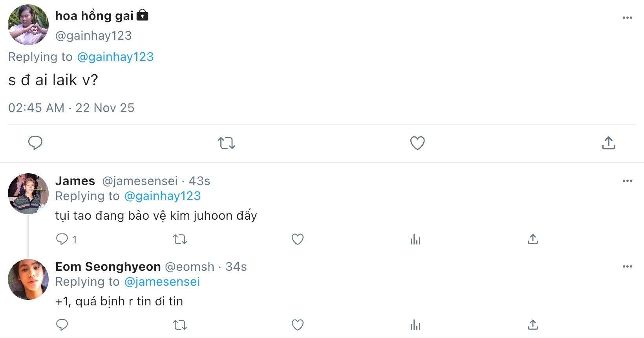View analytics for James's tweet
Image resolution: width=644 pixels, height=338 pixels.
click(x=415, y=239)
